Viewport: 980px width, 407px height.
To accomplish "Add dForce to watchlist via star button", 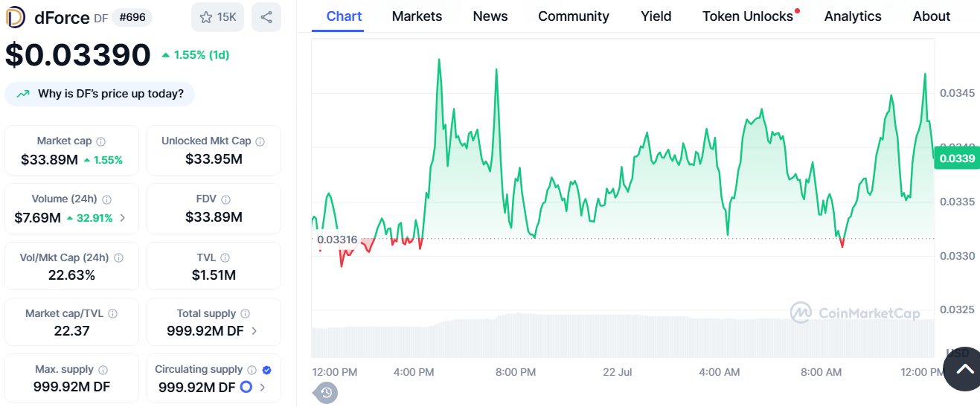I will (217, 17).
